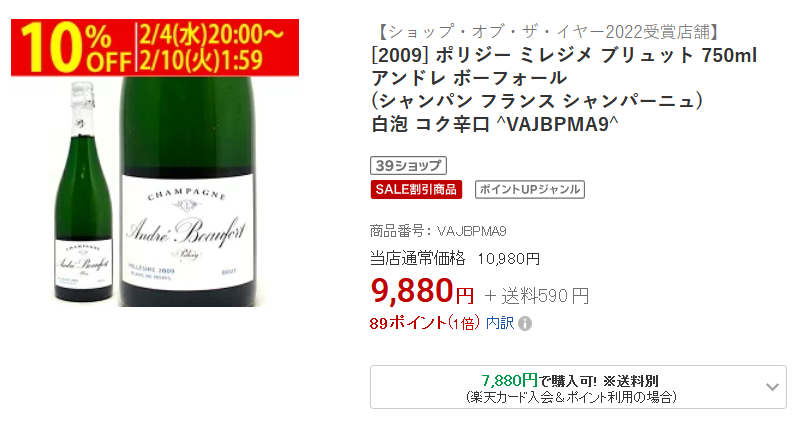Viewport: 805px width, 439px height.
Task: Click the 商品番号 VAJBPMA9 text
Action: 438,231
